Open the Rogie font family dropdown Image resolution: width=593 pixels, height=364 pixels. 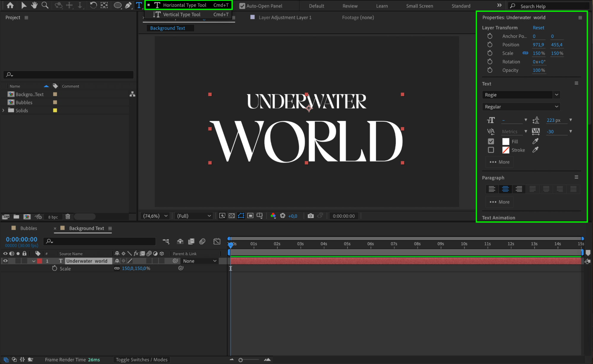point(521,95)
